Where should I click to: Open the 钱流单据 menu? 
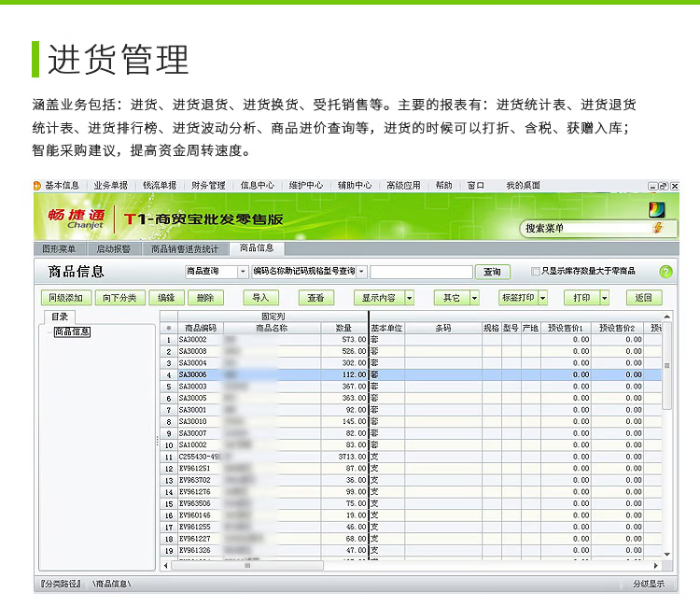click(x=160, y=185)
